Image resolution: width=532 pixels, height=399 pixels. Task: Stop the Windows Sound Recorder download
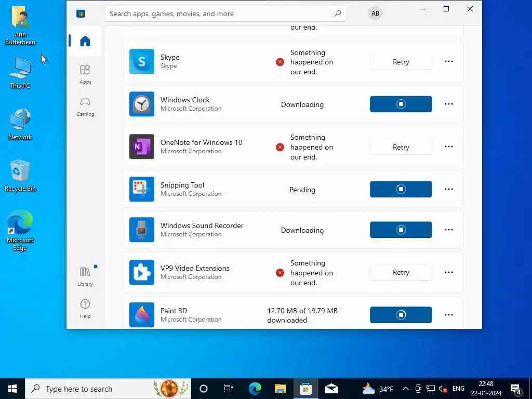pyautogui.click(x=401, y=230)
